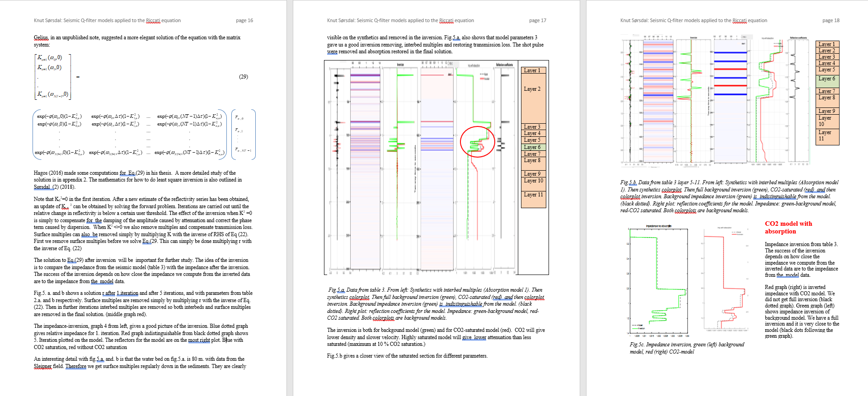Click the sentence 'Fig.5.b gives a closer view'
868x396 pixels.
[407, 356]
